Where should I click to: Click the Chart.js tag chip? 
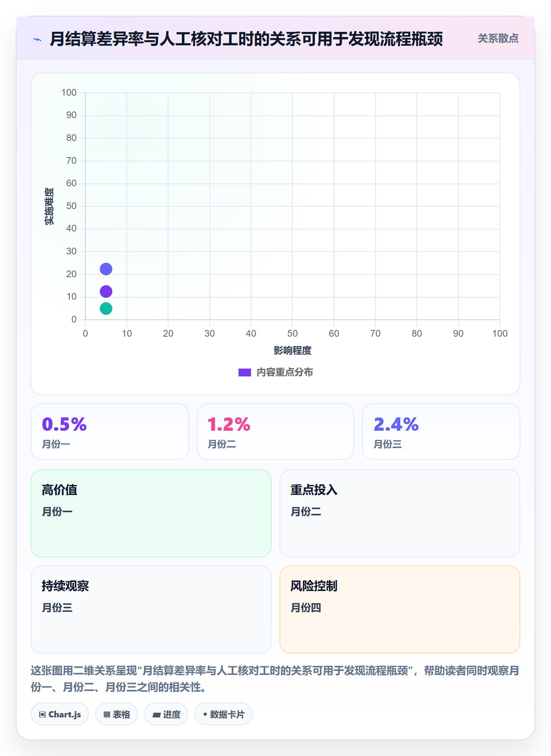point(60,714)
